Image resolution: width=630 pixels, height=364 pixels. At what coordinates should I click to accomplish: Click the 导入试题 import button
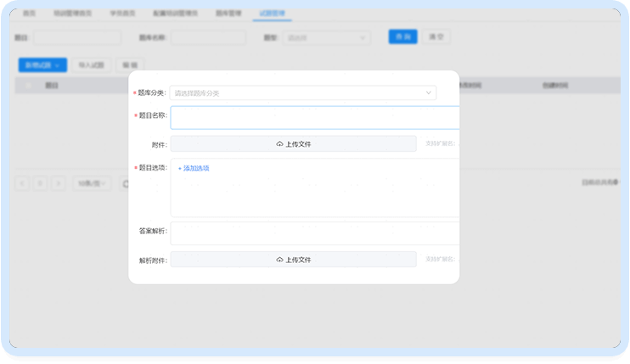coord(91,64)
